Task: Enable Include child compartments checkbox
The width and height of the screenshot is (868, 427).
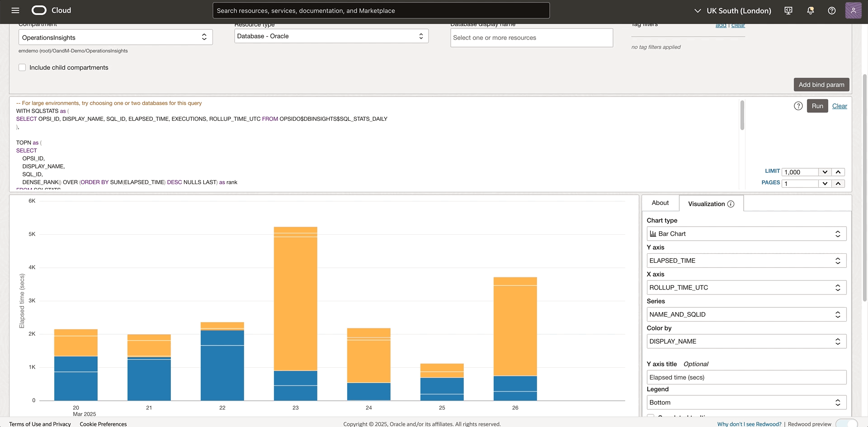Action: point(22,67)
